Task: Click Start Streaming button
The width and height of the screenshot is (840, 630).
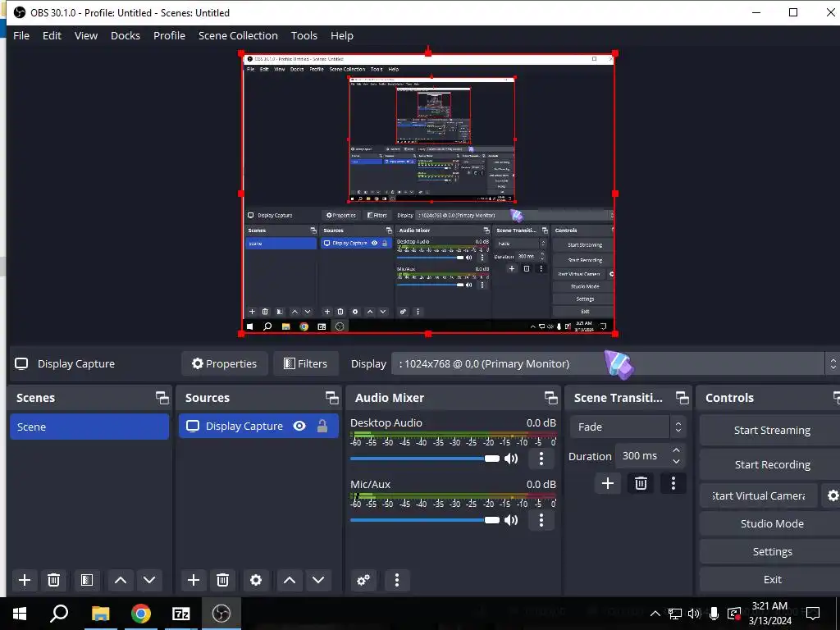Action: (771, 430)
